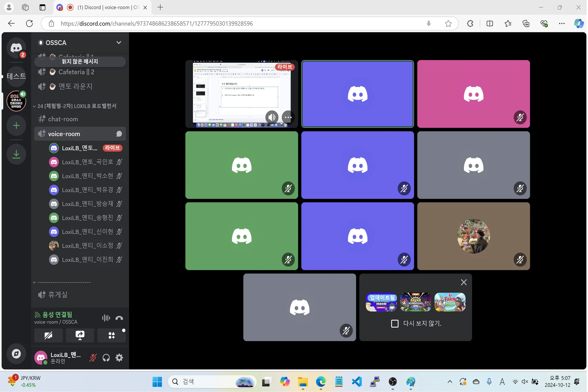Toggle the deafen headphones button
Screen dimensions: 588x392
point(106,358)
